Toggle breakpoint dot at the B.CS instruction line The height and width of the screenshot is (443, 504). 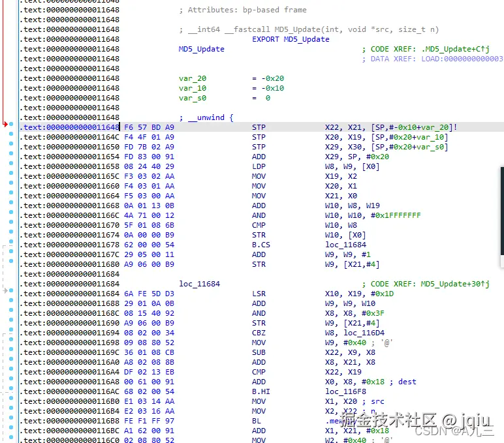click(11, 241)
